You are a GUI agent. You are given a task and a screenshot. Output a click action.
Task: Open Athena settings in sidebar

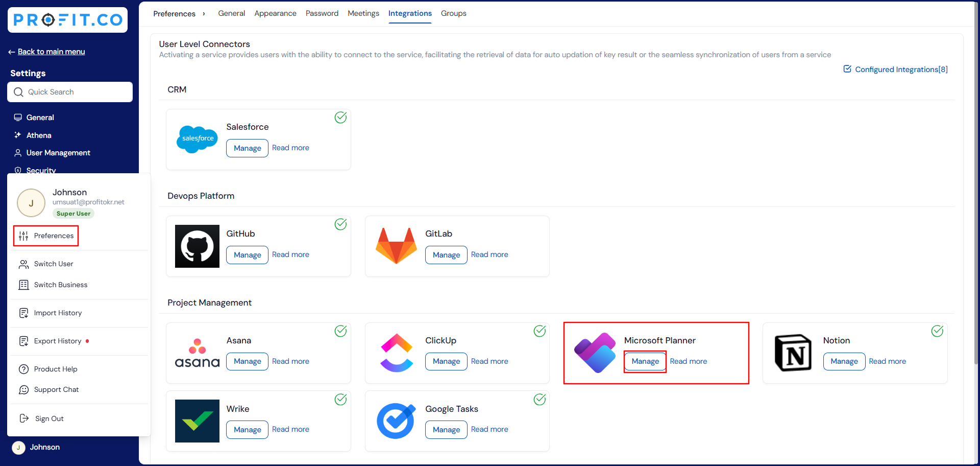pyautogui.click(x=33, y=135)
